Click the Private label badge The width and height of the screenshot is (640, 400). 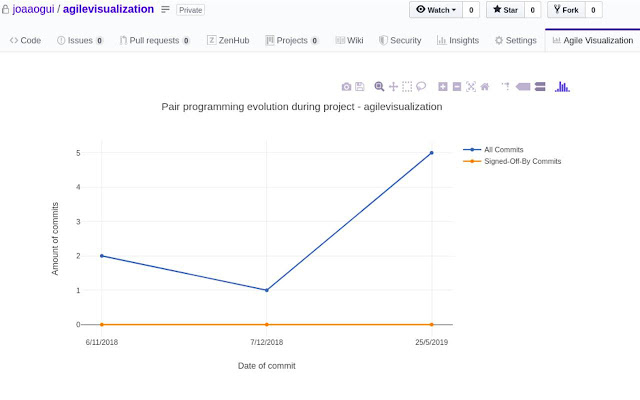pos(191,10)
